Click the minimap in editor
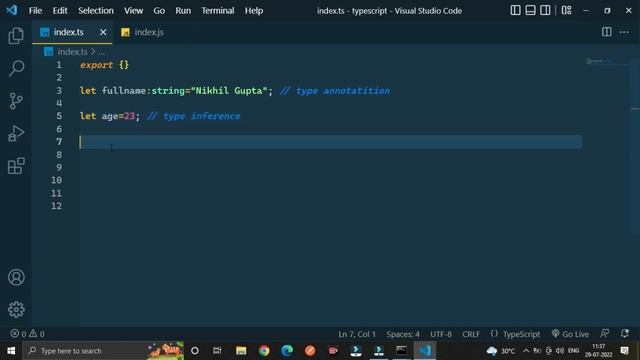640x360 pixels. coord(606,61)
